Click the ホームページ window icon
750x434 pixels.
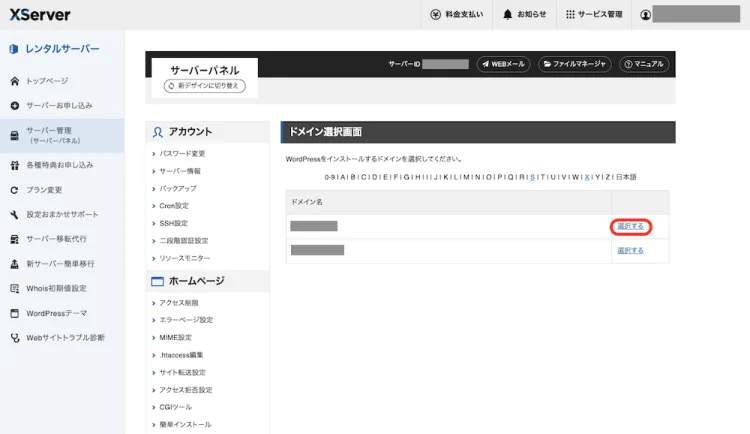(157, 281)
